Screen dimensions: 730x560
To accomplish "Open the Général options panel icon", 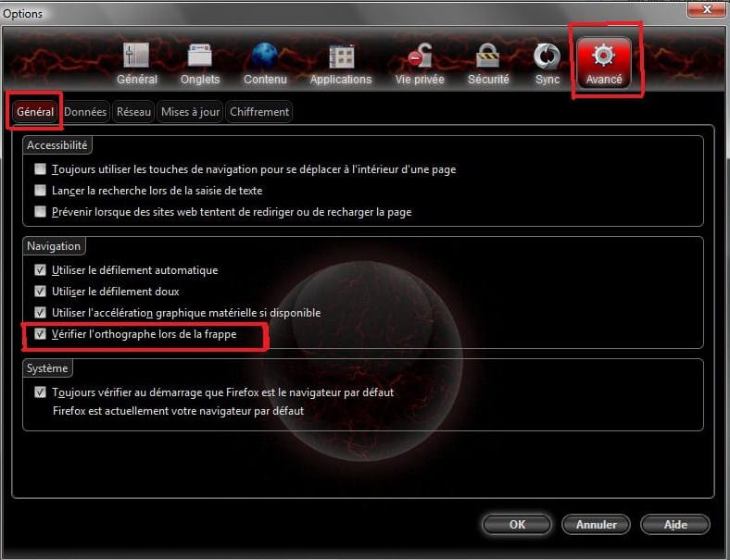I will pyautogui.click(x=137, y=64).
